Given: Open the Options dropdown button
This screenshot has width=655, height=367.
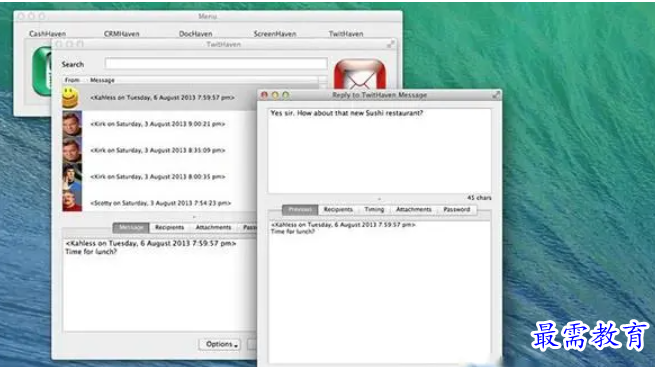Looking at the screenshot, I should coord(220,344).
